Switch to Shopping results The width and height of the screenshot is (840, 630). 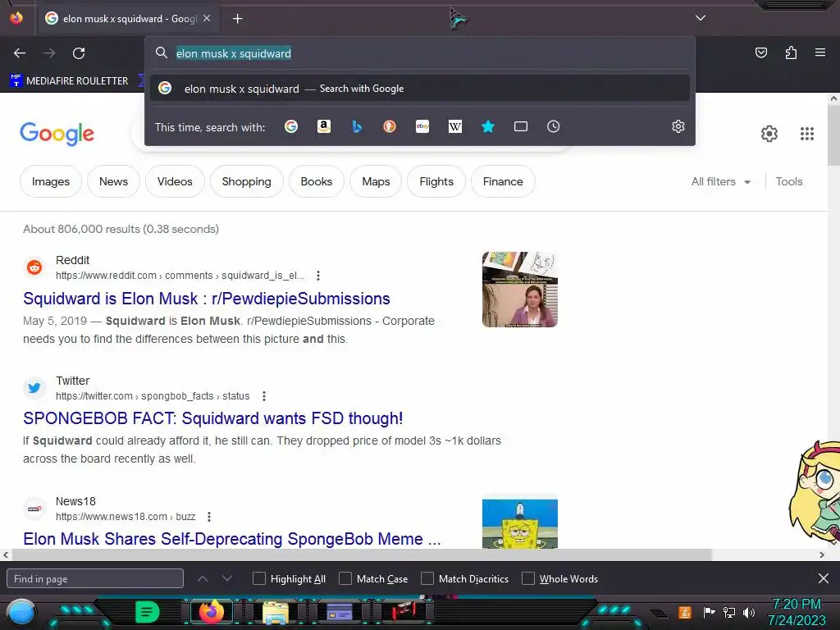point(246,181)
